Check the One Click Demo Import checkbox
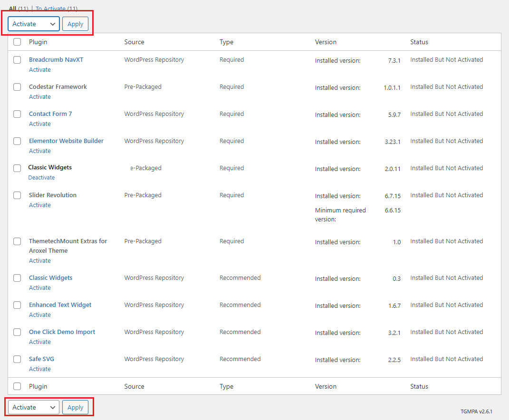 tap(17, 332)
